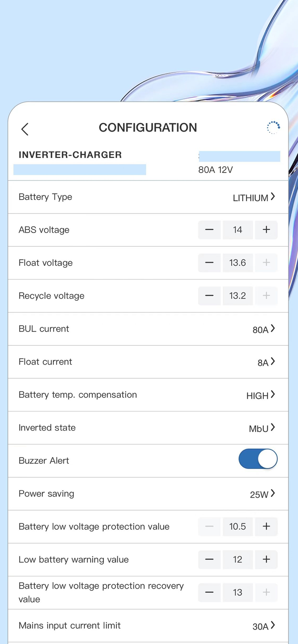Screen dimensions: 298x644
Task: Open Inverted state MbU options
Action: [x=262, y=428]
